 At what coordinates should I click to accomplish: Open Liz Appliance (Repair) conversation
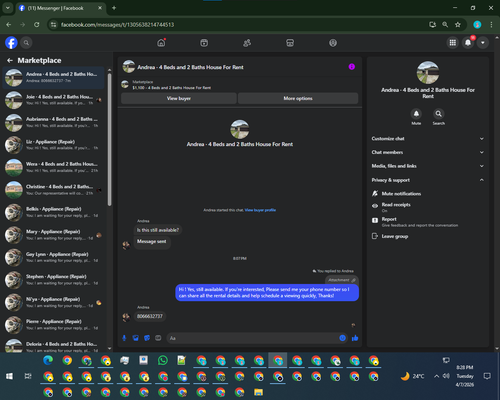53,145
